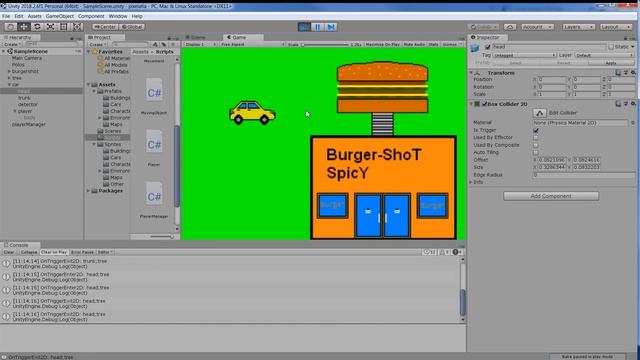Open the Account dropdown
Viewport: 640px width, 360px height.
(x=537, y=27)
